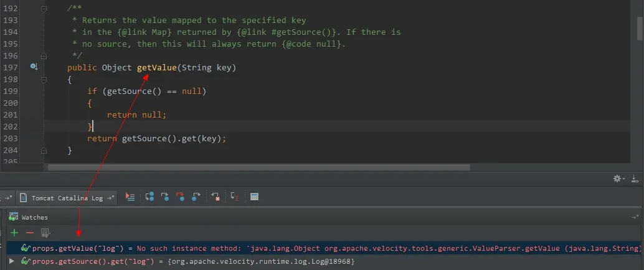Click the Step Out debugger icon
This screenshot has width=644, height=270.
coord(196,197)
